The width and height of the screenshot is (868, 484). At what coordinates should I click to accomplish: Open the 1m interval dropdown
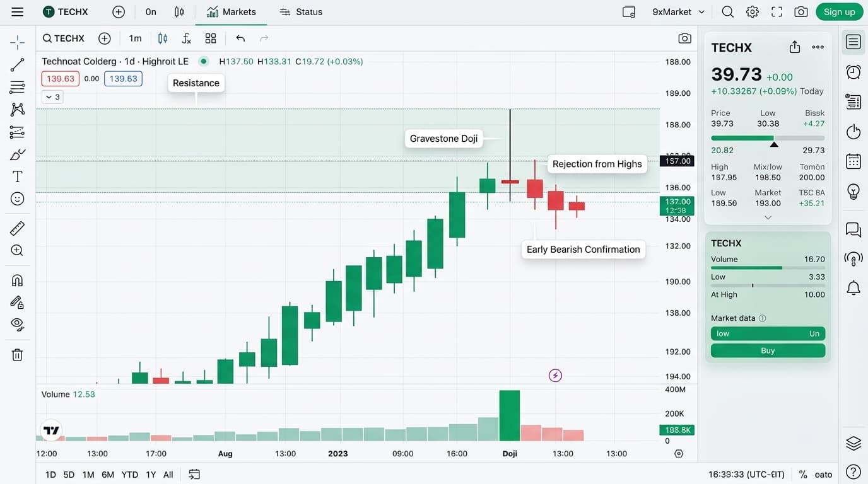click(x=135, y=38)
